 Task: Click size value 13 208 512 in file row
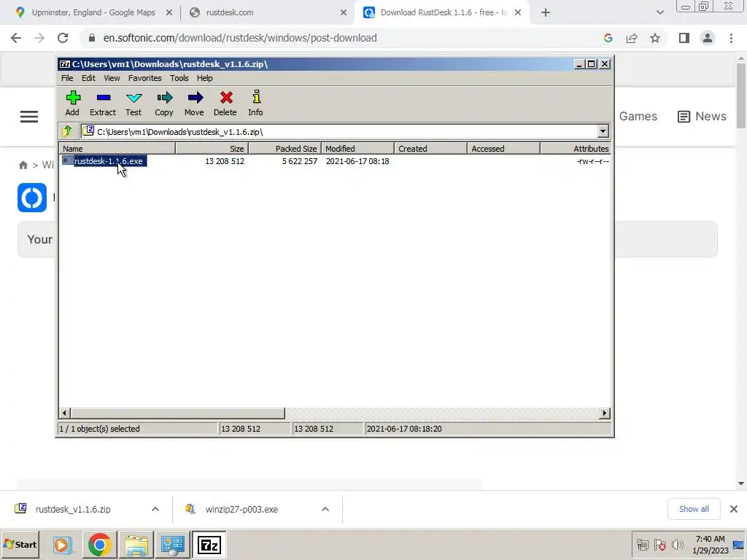point(225,161)
